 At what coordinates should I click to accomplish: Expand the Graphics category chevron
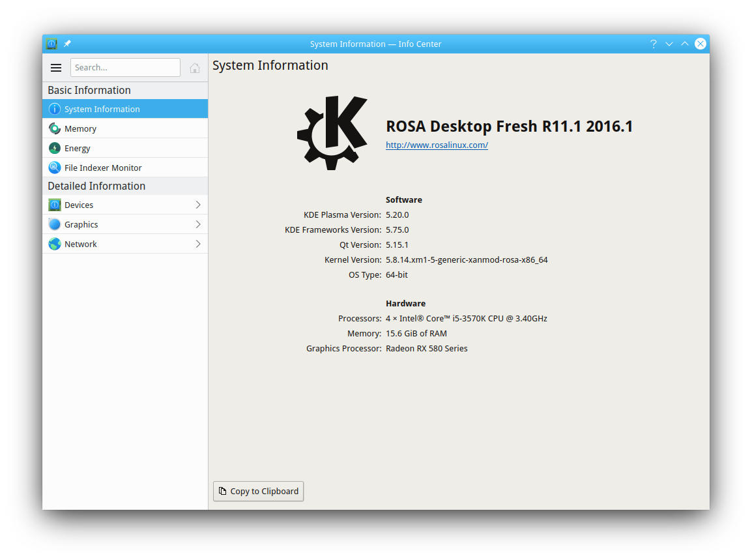tap(198, 224)
